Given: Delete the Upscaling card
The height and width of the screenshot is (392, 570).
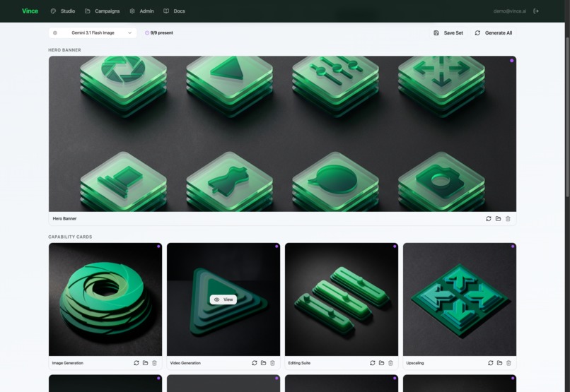Looking at the screenshot, I should 508,363.
